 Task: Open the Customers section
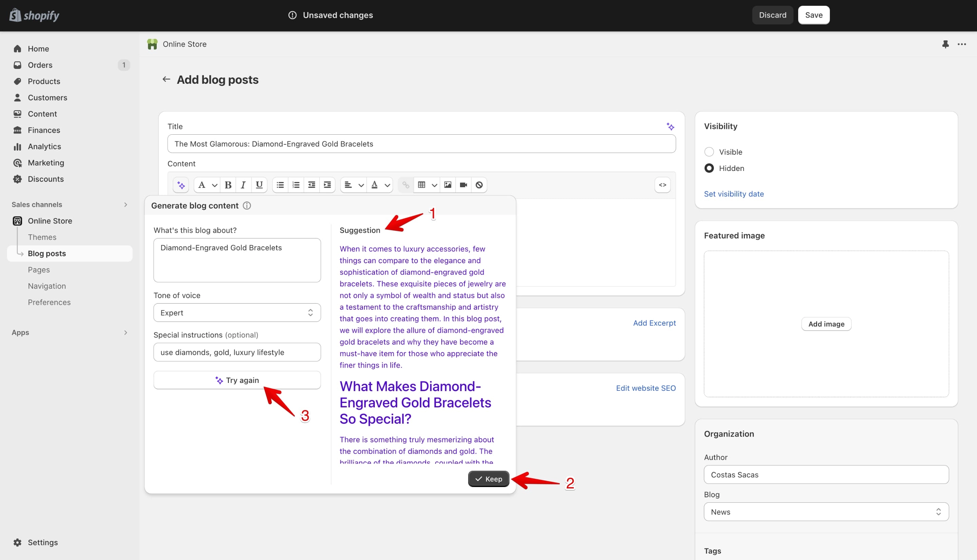click(x=47, y=98)
